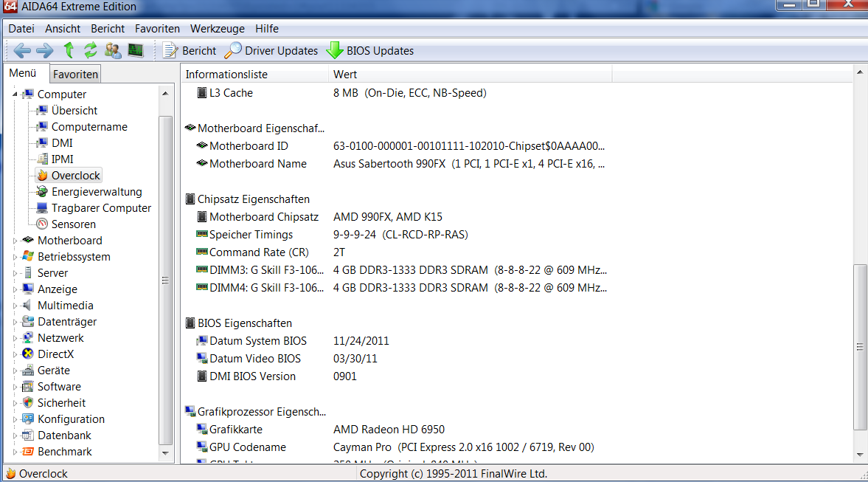Select Tragbarer Computer entry
868x482 pixels.
pos(101,207)
